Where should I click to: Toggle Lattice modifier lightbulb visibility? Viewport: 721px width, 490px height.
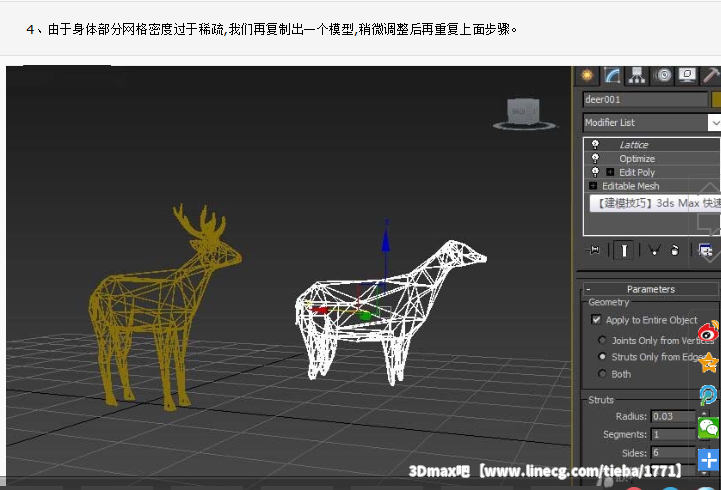coord(595,144)
